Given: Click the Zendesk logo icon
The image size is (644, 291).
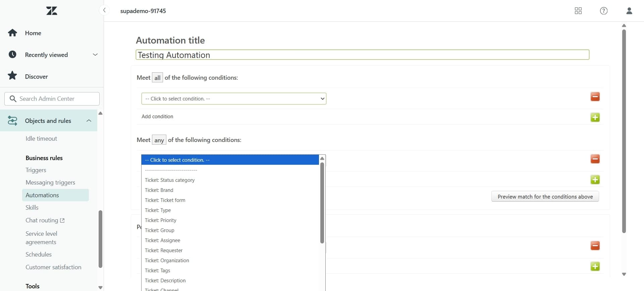Looking at the screenshot, I should 52,11.
